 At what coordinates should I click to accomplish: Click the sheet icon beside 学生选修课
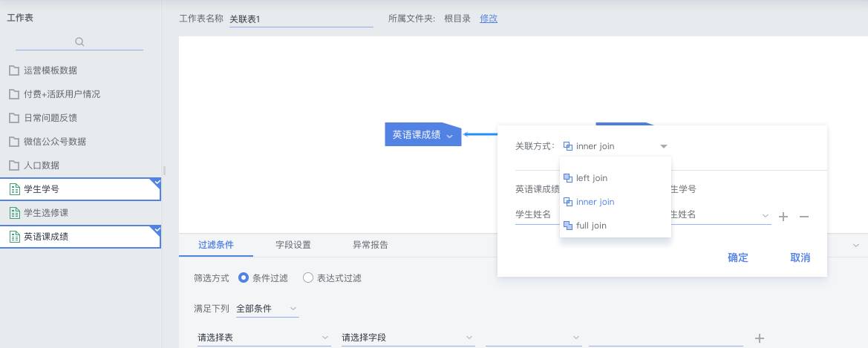point(14,213)
